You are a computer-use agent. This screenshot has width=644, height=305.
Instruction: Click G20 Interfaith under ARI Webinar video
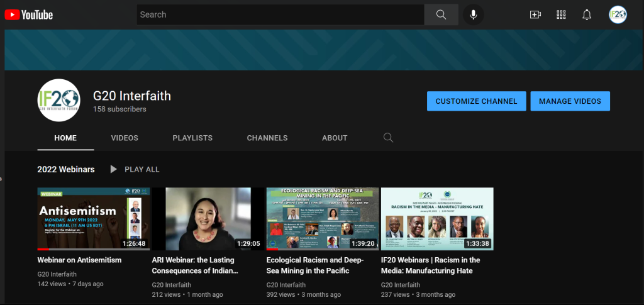tap(172, 285)
